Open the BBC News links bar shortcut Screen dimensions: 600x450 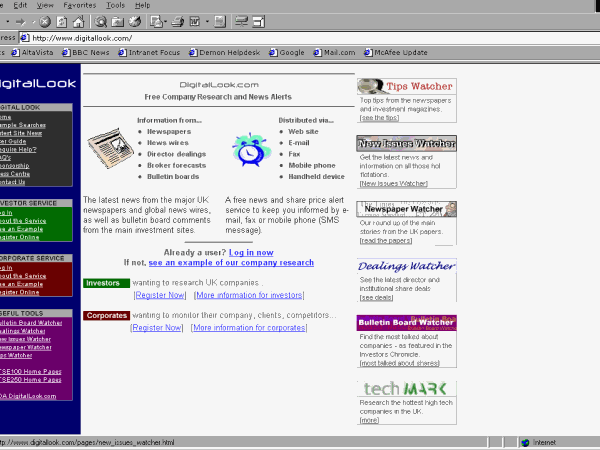click(x=92, y=52)
